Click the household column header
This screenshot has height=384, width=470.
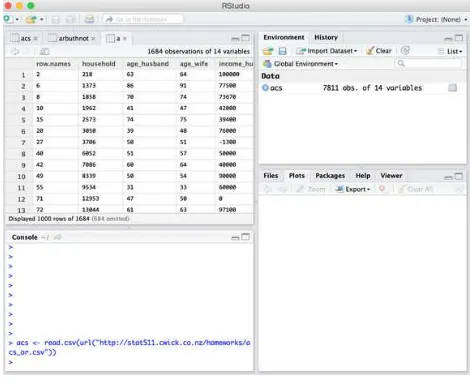pos(99,64)
